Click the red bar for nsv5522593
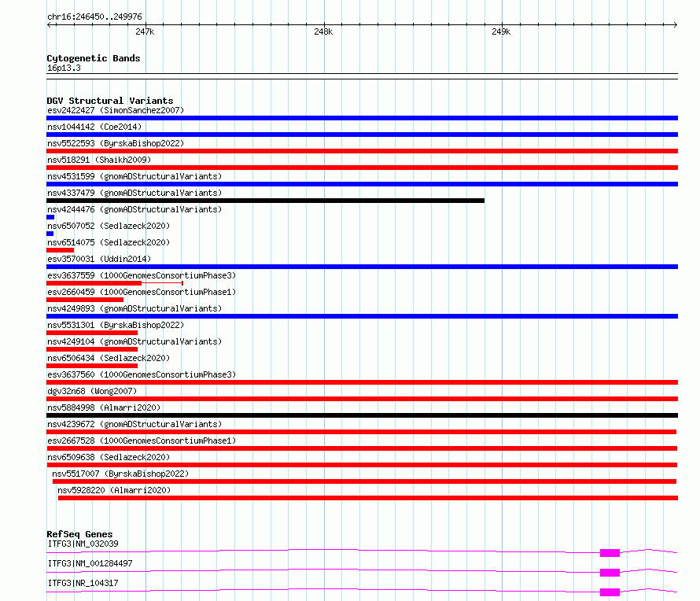Image resolution: width=700 pixels, height=601 pixels. pos(362,151)
